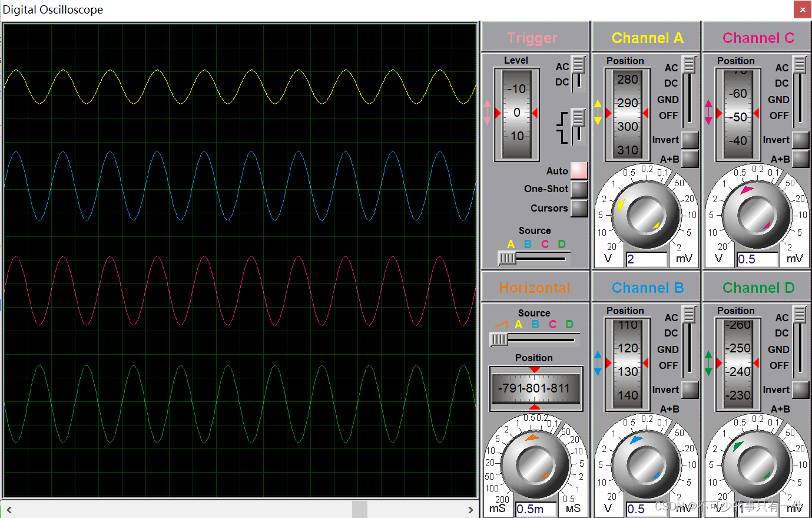812x518 pixels.
Task: Select GND label in Channel A
Action: click(668, 100)
